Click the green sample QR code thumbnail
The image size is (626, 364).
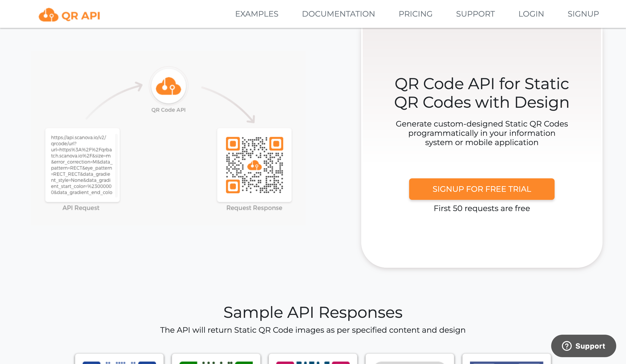tap(216, 359)
